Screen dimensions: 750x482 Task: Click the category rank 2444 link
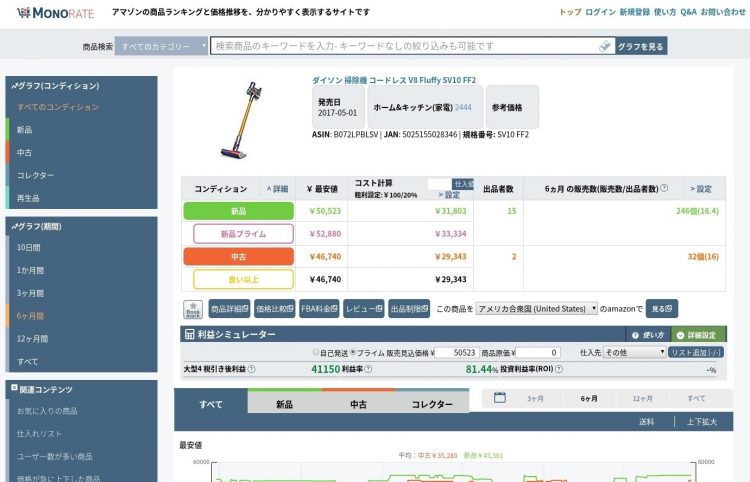(x=463, y=108)
